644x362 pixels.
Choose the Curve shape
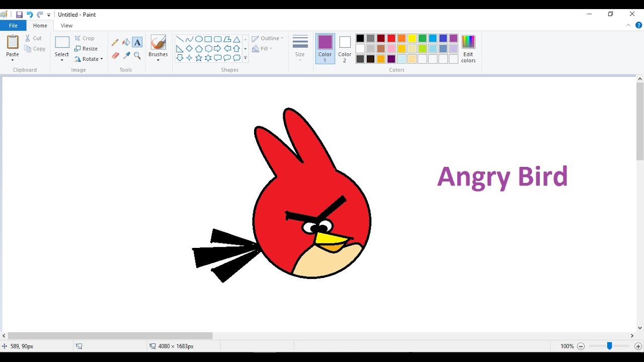tap(189, 39)
